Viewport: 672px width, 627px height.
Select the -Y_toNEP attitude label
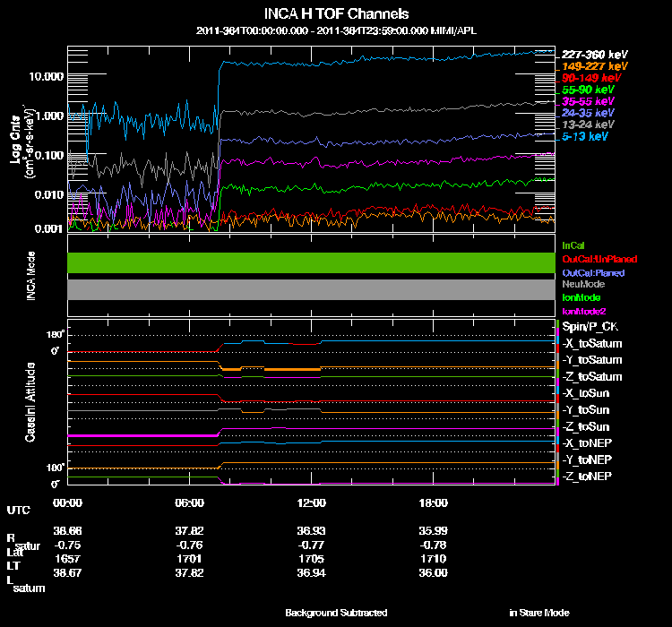tap(589, 459)
